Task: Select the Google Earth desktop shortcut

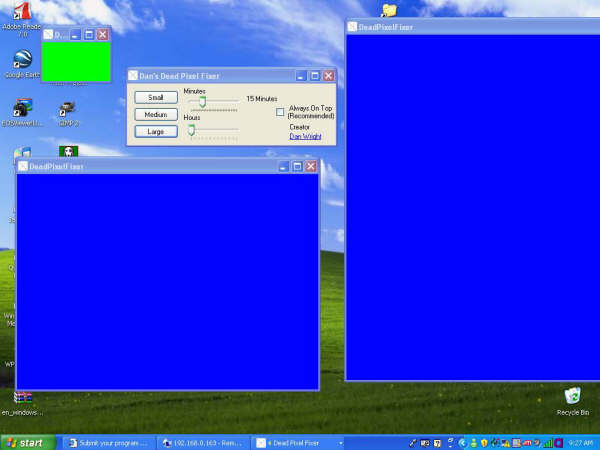Action: (x=22, y=64)
